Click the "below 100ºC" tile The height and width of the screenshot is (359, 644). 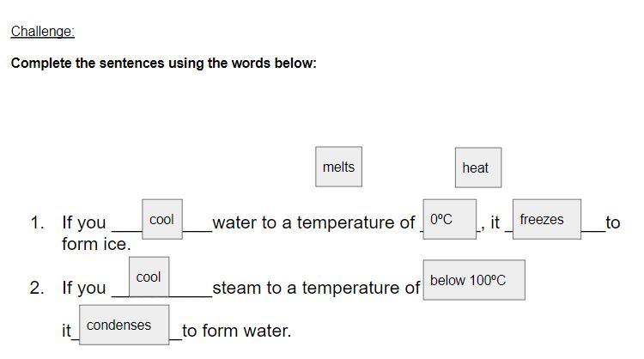472,281
